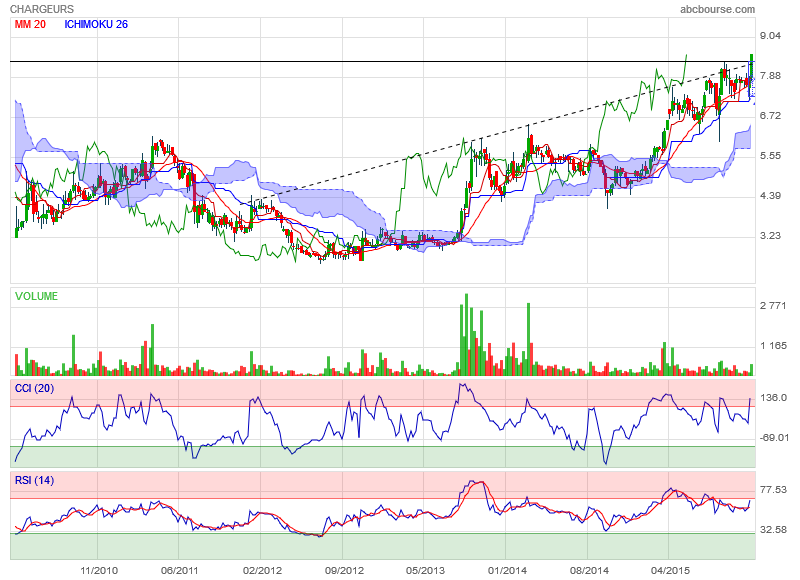The height and width of the screenshot is (580, 800).
Task: Click the 32.58 RSI axis value
Action: pyautogui.click(x=773, y=529)
